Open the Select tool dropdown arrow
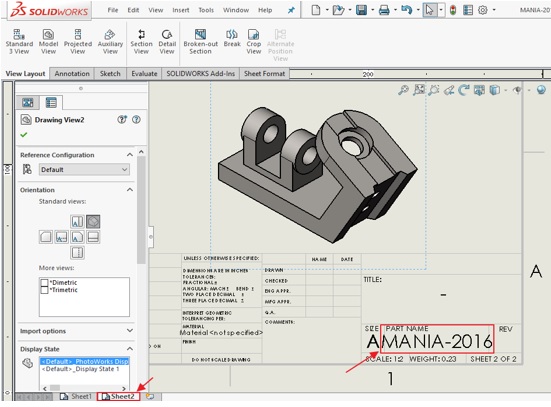 point(441,10)
